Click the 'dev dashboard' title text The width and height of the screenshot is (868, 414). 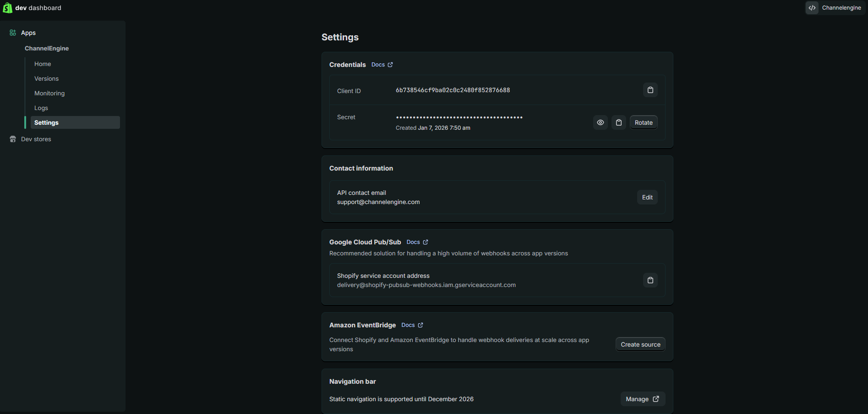(x=38, y=8)
